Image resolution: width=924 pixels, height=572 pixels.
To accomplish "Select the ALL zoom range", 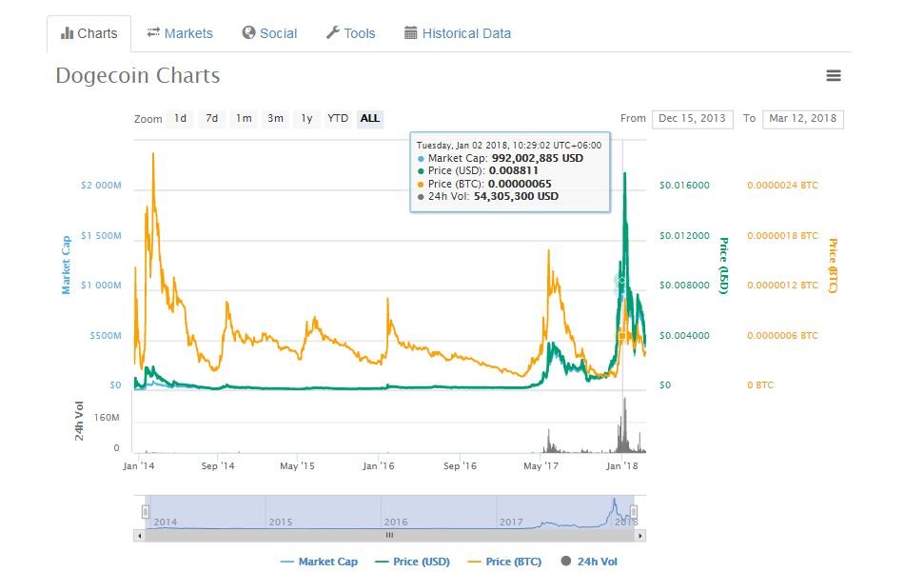I will 370,118.
